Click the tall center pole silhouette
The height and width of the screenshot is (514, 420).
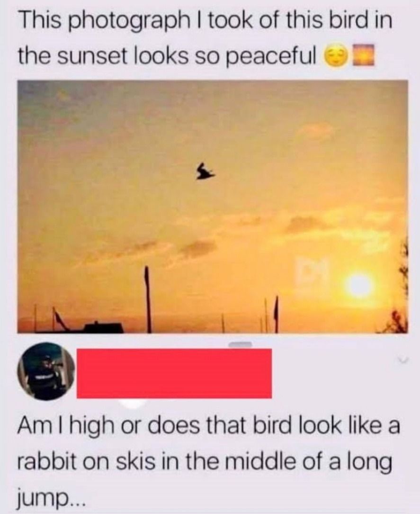point(148,299)
